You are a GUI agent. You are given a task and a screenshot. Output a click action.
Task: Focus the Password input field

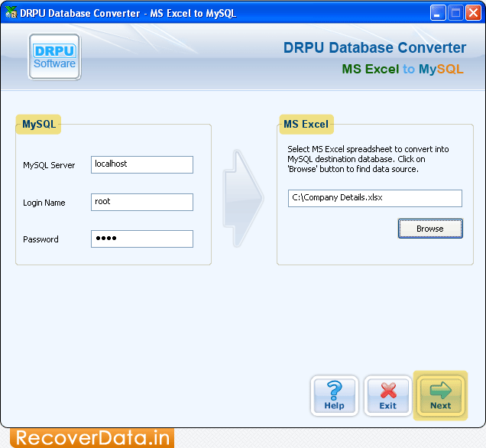(142, 239)
